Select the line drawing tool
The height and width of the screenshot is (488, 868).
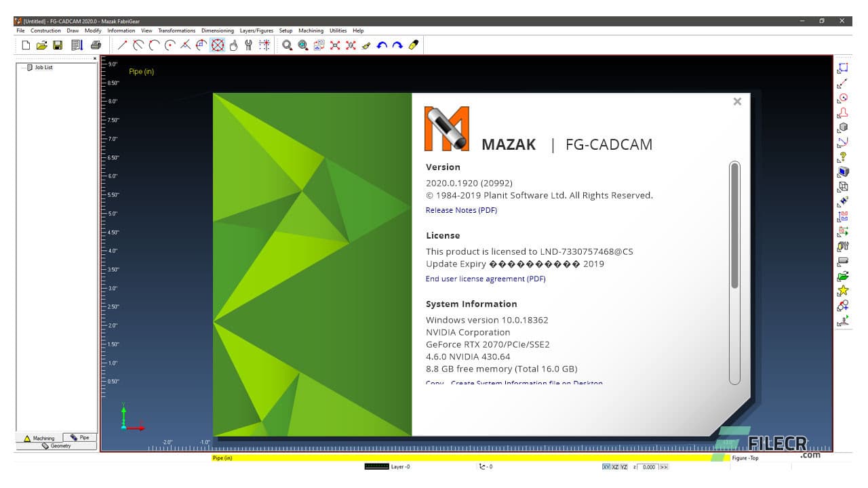tap(121, 45)
